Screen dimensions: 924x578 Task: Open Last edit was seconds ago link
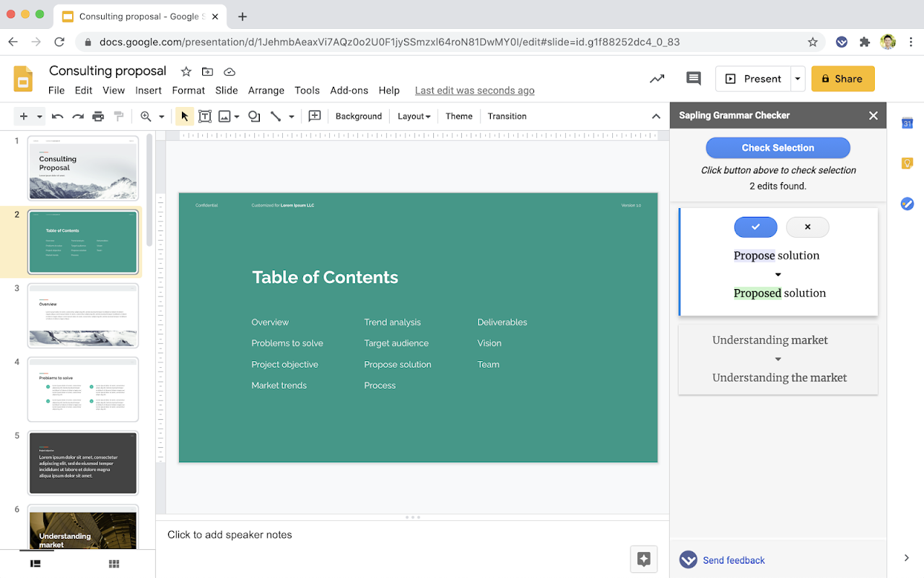click(475, 90)
